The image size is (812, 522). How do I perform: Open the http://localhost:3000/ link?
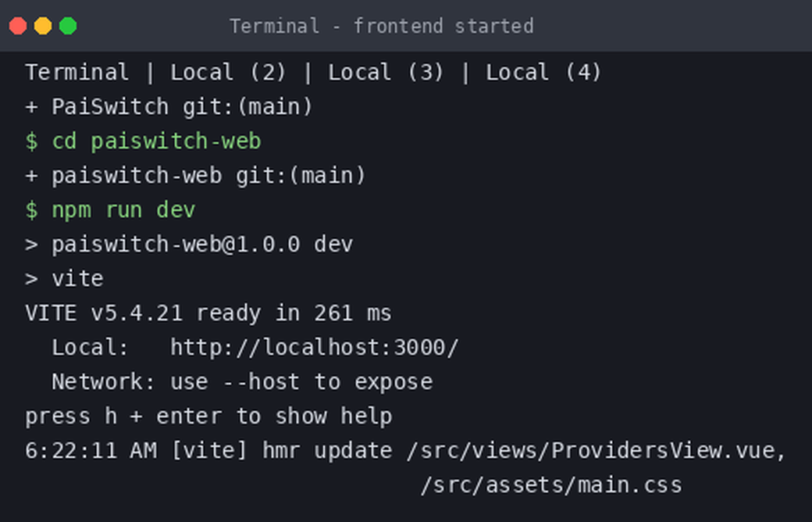click(315, 347)
